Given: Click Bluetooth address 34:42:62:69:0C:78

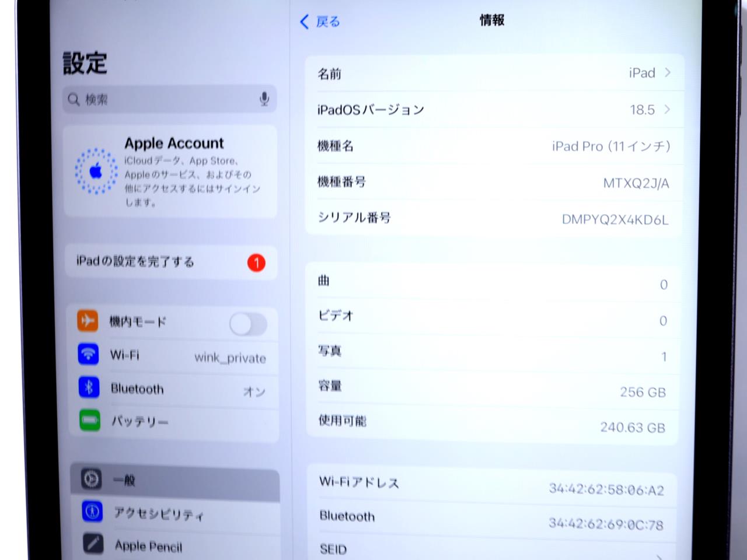Looking at the screenshot, I should (606, 524).
